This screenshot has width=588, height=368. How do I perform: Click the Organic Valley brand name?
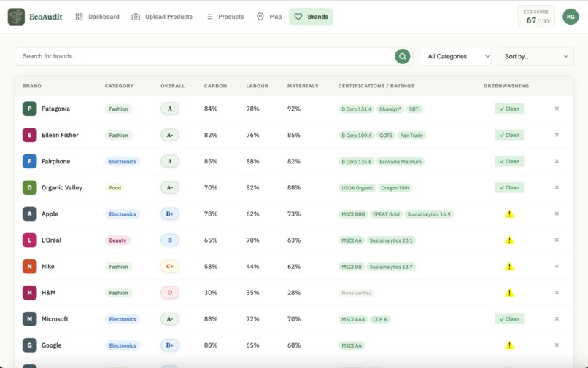[62, 187]
